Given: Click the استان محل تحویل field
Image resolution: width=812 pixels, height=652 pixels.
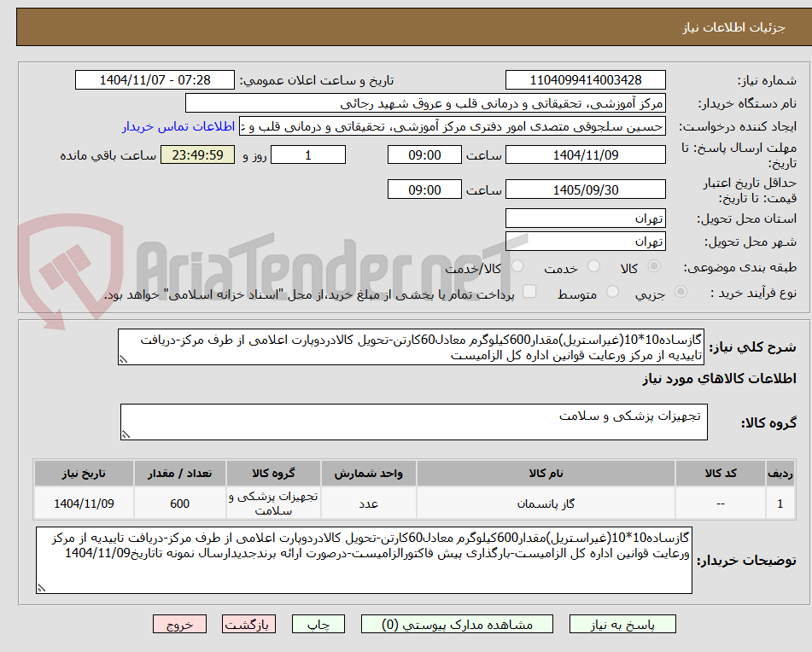Looking at the screenshot, I should point(585,218).
